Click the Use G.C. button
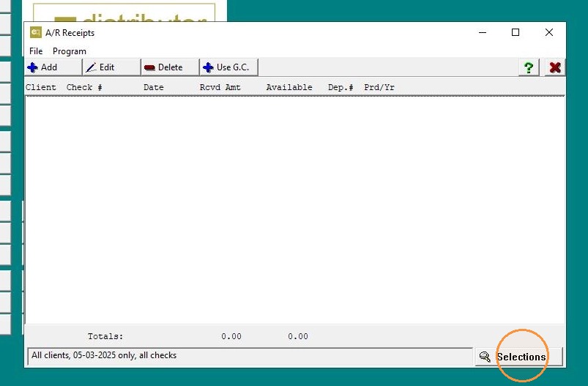Image resolution: width=588 pixels, height=386 pixels. pos(228,67)
